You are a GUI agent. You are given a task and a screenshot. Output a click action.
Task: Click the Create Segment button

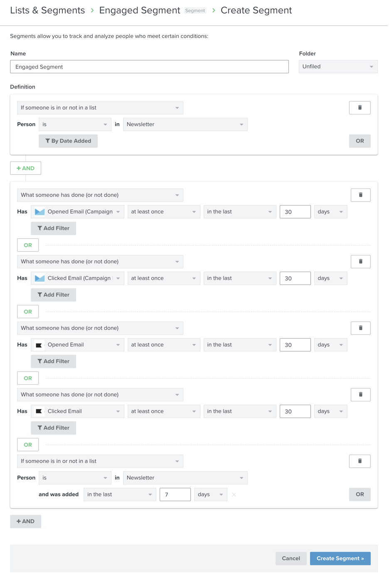point(340,558)
